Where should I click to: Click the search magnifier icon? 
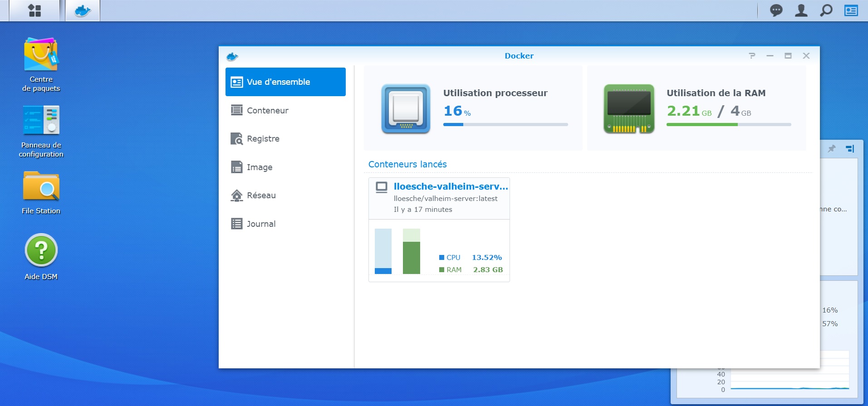(826, 10)
